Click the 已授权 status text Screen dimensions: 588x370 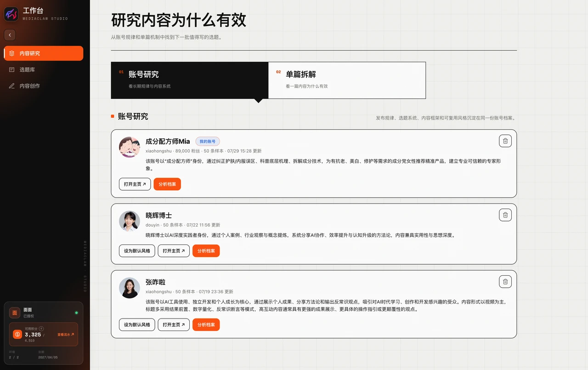28,316
